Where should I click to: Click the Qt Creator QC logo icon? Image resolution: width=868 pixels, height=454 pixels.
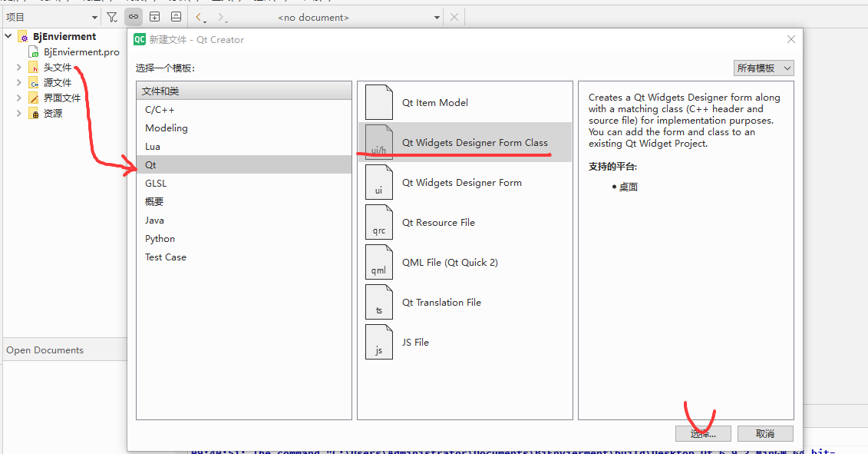coord(140,39)
